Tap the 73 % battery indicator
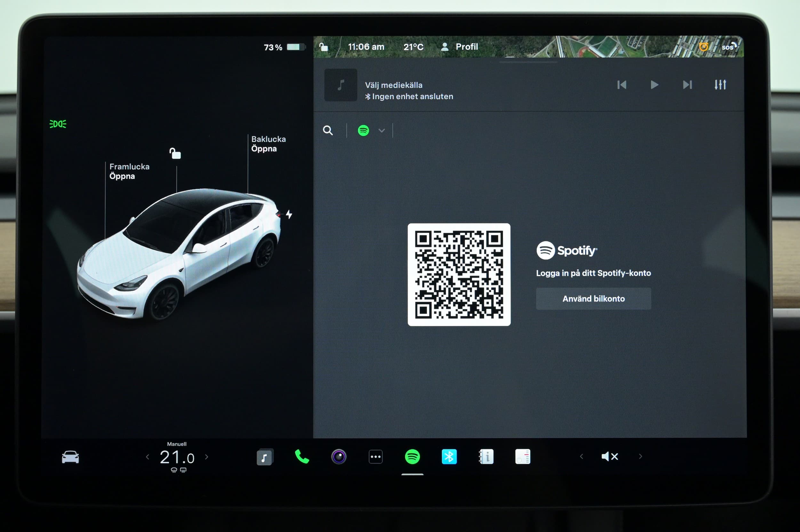Viewport: 800px width, 532px height. pyautogui.click(x=284, y=47)
